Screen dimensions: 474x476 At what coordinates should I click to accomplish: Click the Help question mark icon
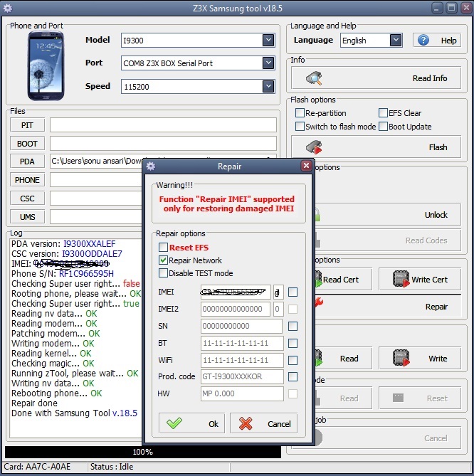pyautogui.click(x=423, y=40)
